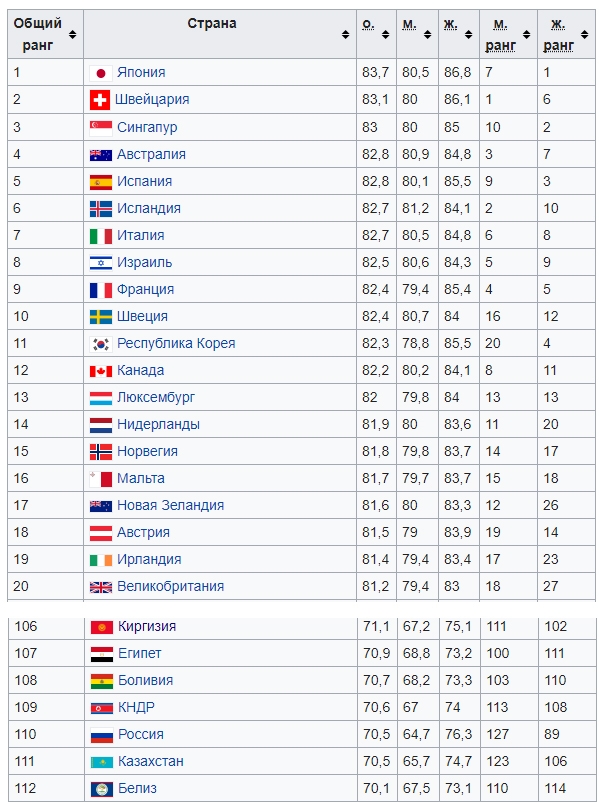Open the Сингапур country link
This screenshot has width=599, height=802.
click(147, 127)
